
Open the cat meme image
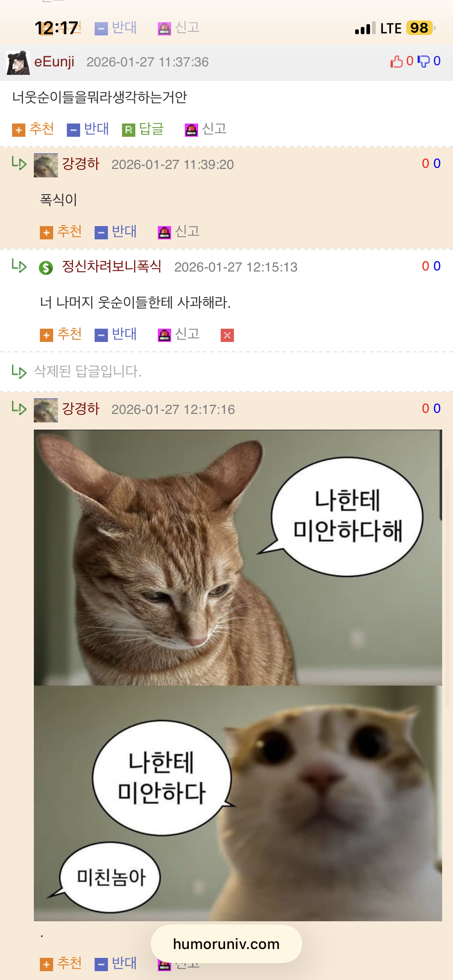pyautogui.click(x=238, y=675)
